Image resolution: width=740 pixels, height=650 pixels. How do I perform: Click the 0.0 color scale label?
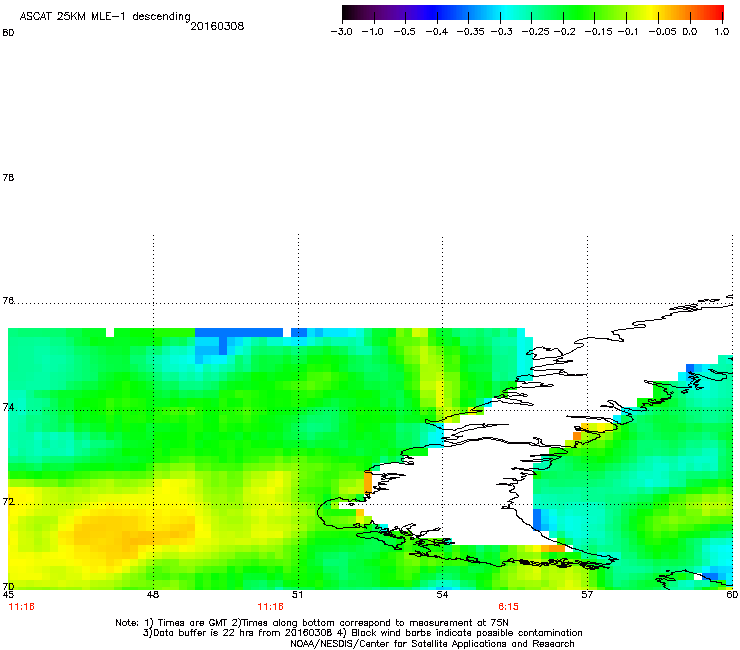tap(690, 32)
